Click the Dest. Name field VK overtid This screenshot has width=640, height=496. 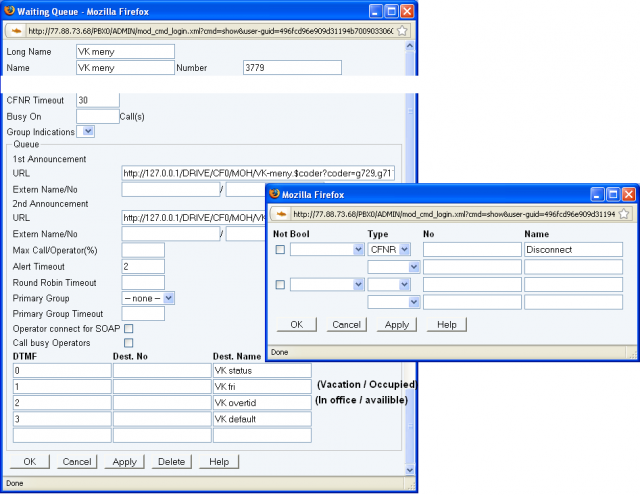[x=262, y=403]
